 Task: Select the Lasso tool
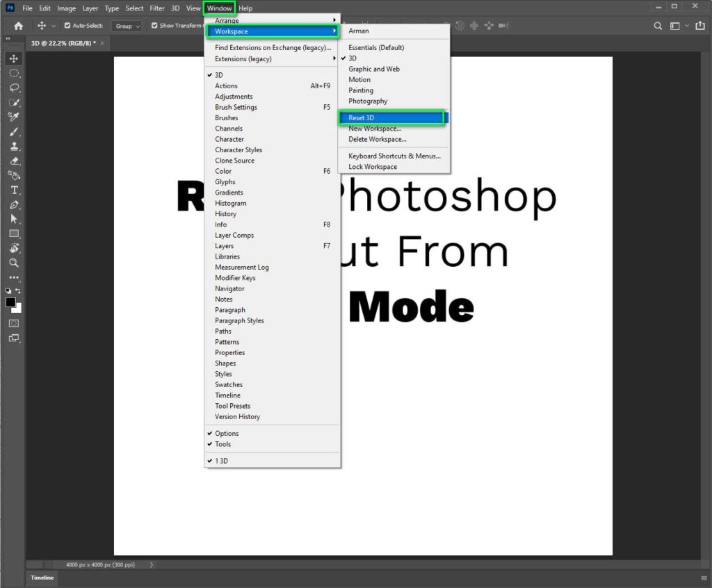coord(14,88)
